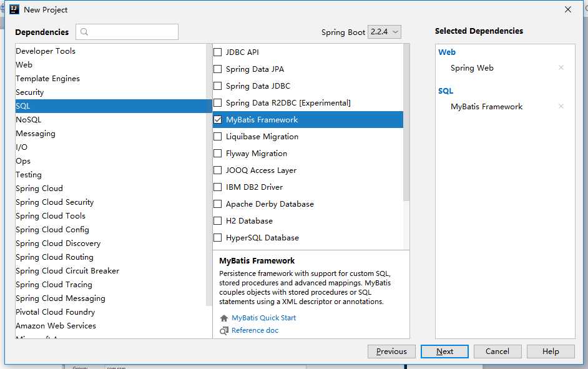
Task: Click the home icon beside MyBatis Quick Start
Action: (224, 318)
